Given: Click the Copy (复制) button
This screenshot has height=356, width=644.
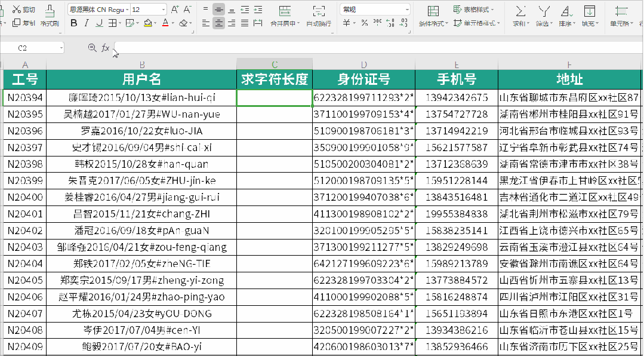Looking at the screenshot, I should tap(23, 23).
